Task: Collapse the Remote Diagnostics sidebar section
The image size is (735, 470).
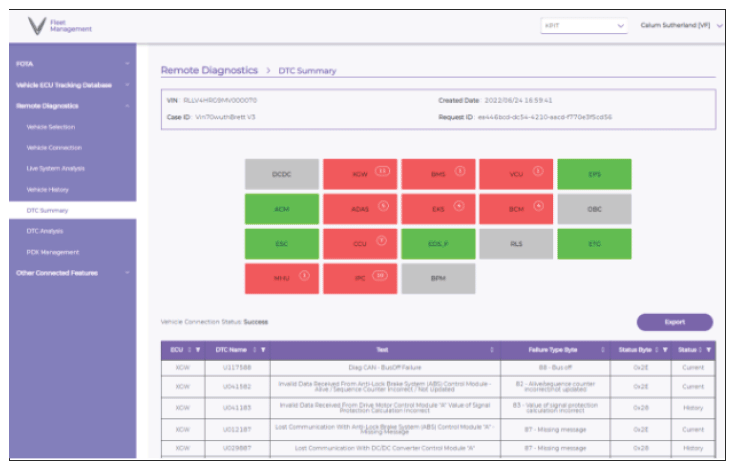Action: [x=128, y=105]
